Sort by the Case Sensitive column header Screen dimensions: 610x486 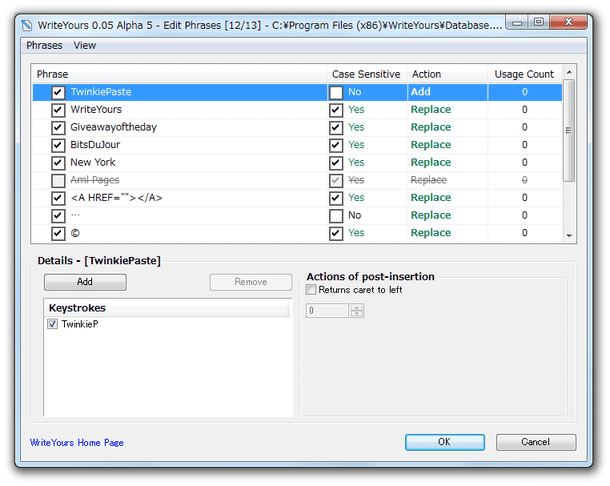[366, 74]
